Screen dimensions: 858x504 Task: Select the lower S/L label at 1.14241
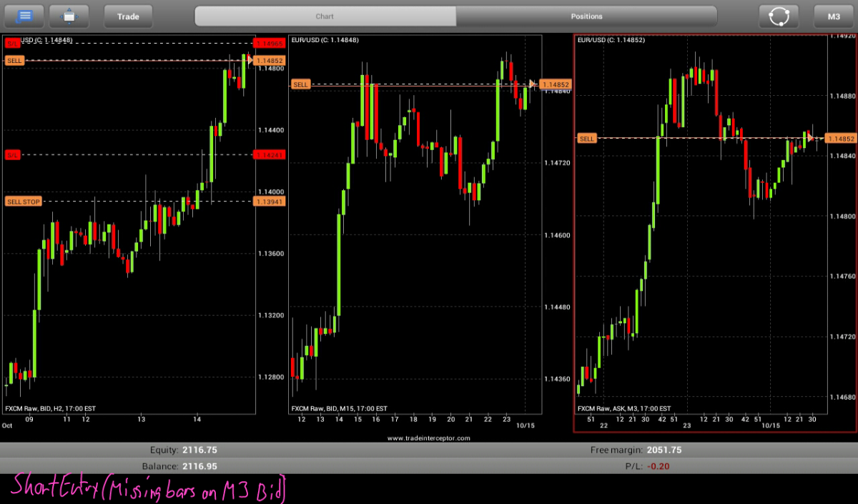(x=12, y=154)
